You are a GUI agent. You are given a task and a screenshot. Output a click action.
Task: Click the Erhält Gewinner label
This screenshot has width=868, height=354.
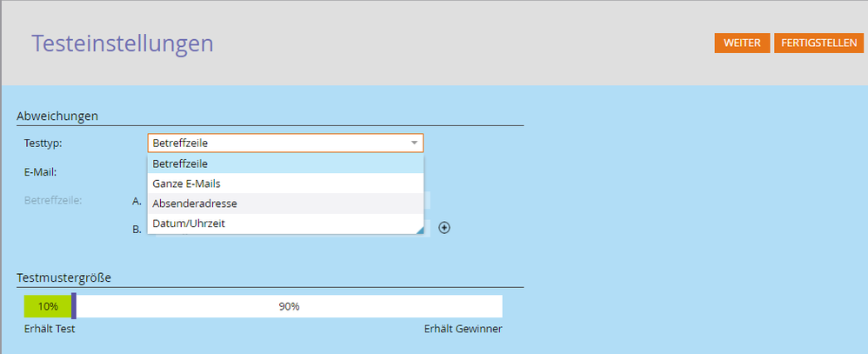click(x=463, y=328)
